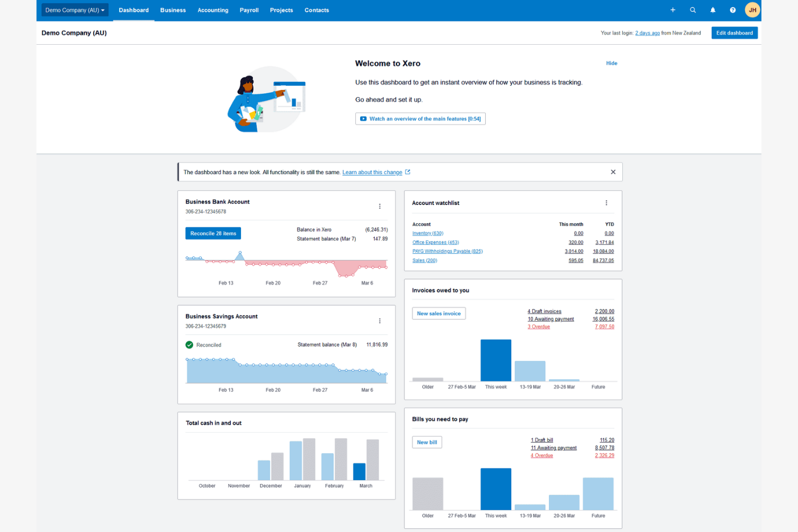798x532 pixels.
Task: Open the help question mark icon
Action: click(732, 10)
